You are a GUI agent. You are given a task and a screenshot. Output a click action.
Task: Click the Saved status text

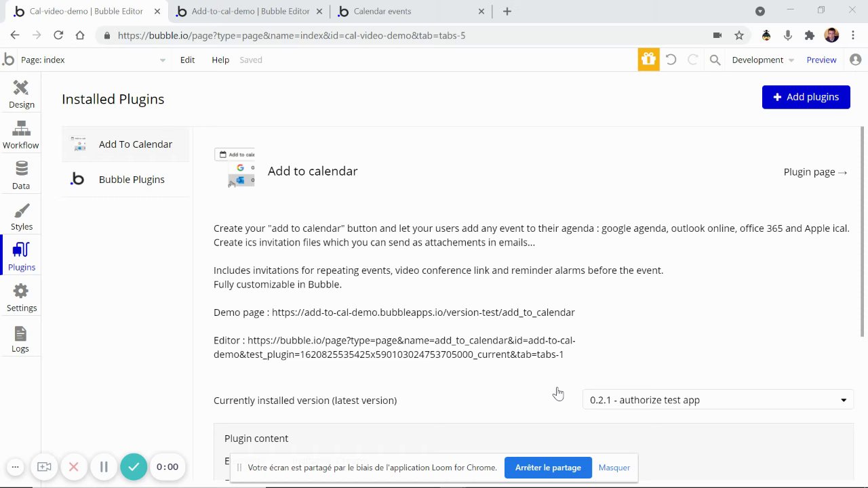(x=251, y=60)
